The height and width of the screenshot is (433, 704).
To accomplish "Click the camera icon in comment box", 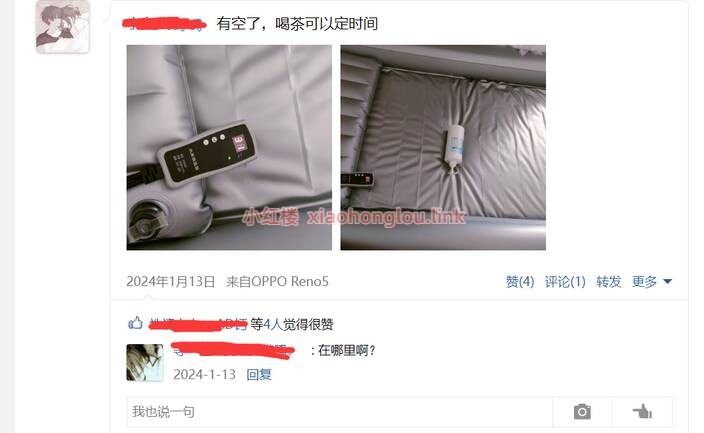I will [582, 411].
